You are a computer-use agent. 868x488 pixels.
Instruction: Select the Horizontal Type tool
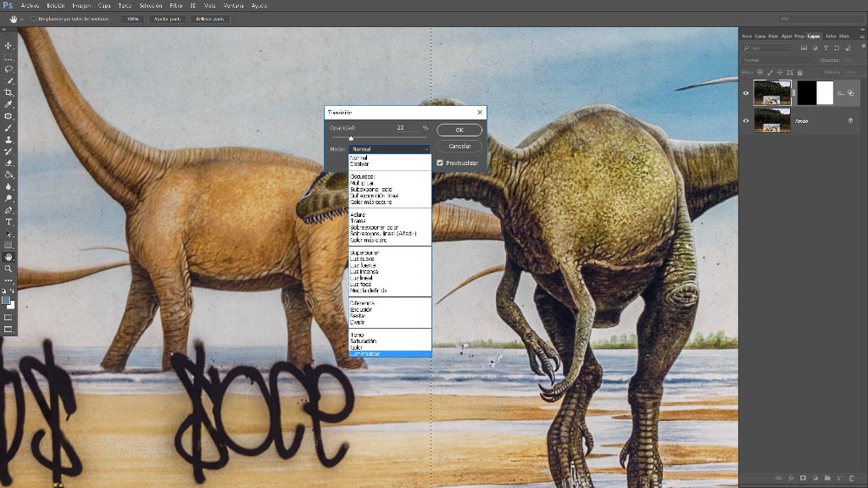tap(8, 222)
